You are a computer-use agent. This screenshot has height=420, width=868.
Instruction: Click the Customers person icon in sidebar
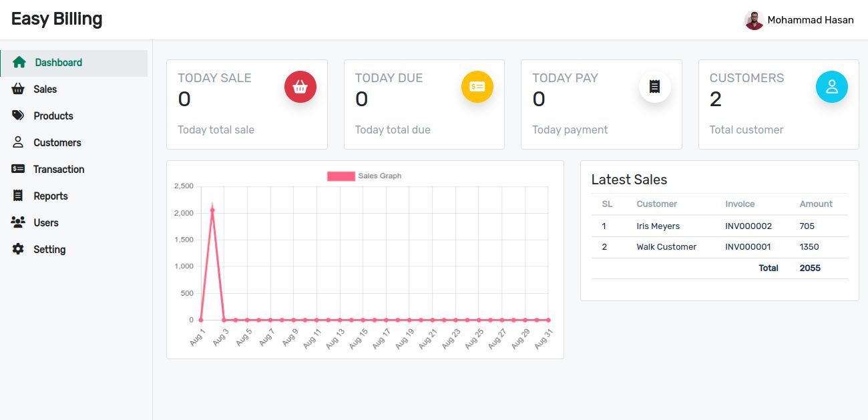[18, 142]
